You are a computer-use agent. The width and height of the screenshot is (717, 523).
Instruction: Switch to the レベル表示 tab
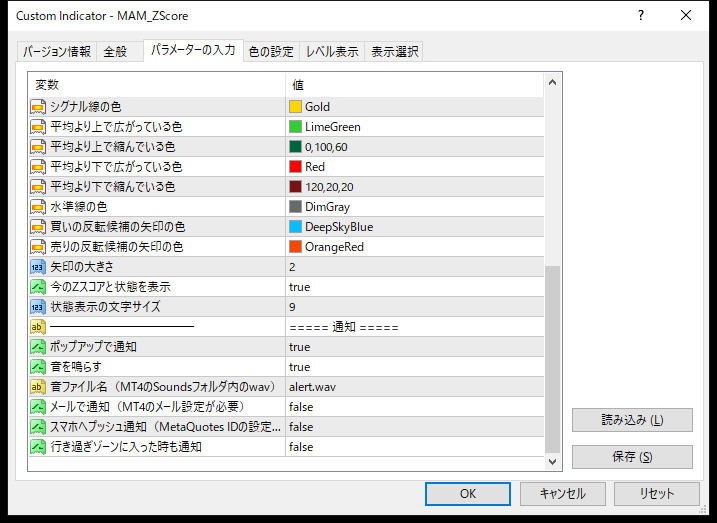[x=332, y=51]
